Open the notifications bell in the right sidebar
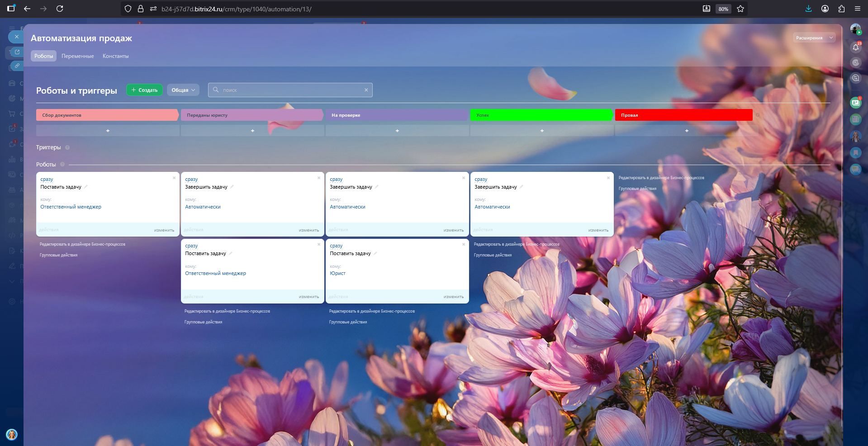This screenshot has width=868, height=446. click(856, 47)
